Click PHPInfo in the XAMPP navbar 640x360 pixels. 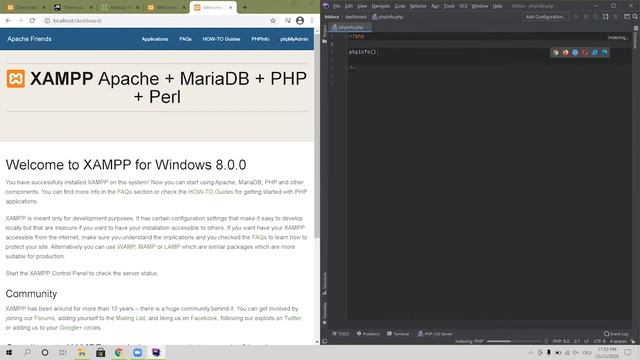pos(260,39)
